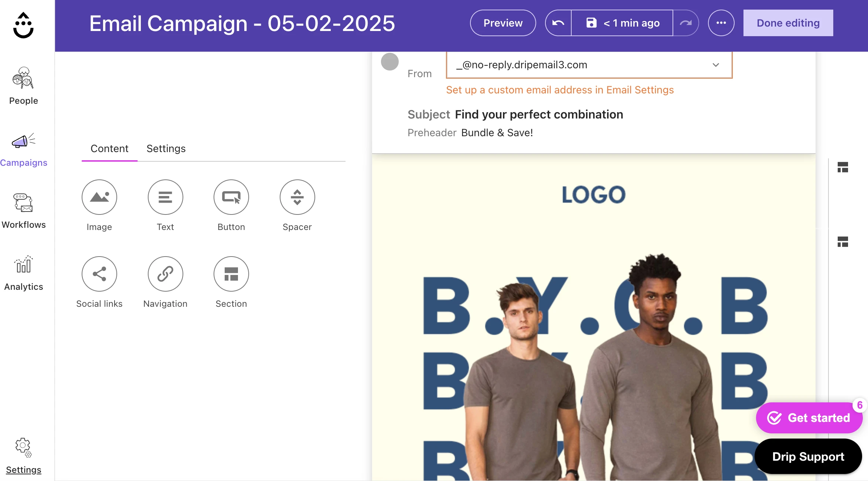Add a Social links block

99,274
